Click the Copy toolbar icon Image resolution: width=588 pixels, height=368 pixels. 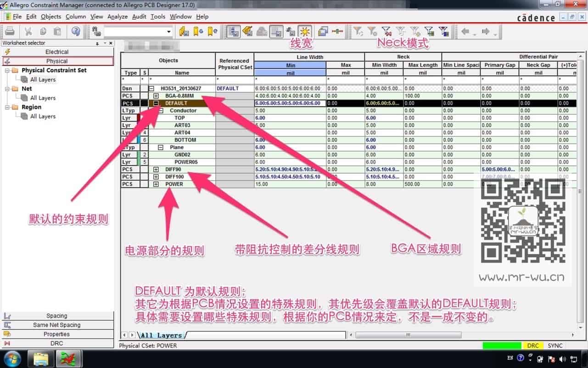(43, 31)
